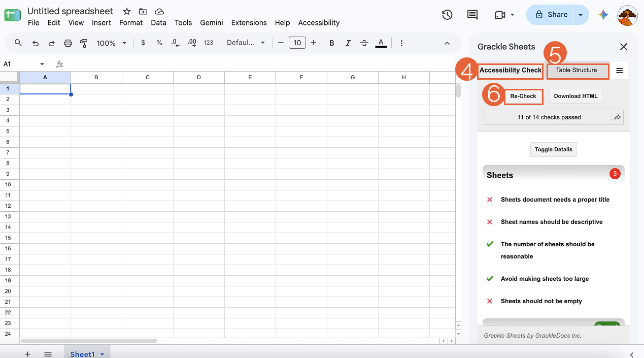Switch to the Table Structure tab
The width and height of the screenshot is (644, 358).
click(x=578, y=71)
